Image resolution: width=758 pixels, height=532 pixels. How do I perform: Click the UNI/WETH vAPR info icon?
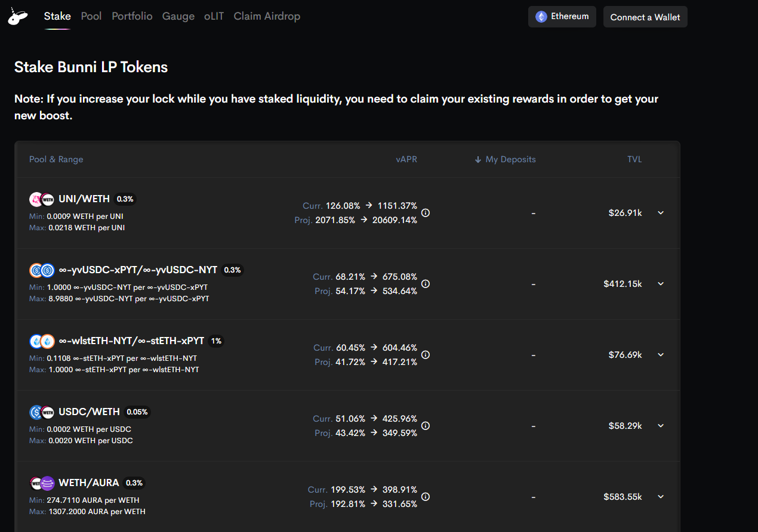pyautogui.click(x=426, y=213)
